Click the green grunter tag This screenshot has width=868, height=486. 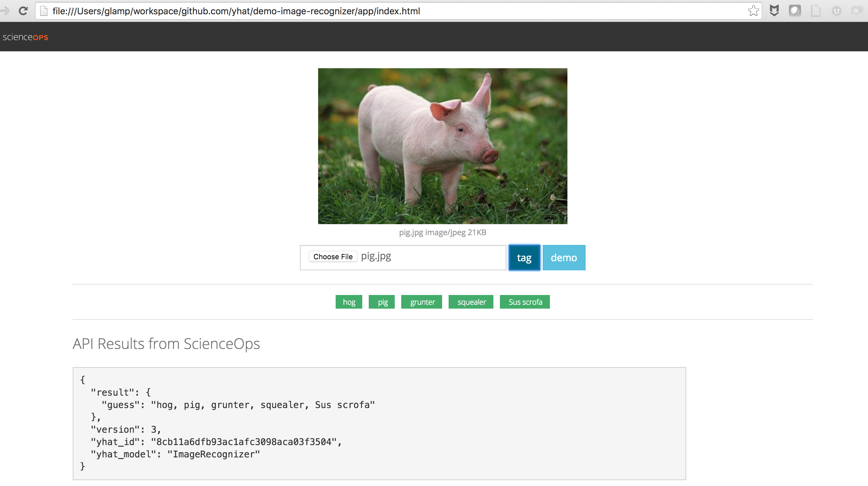pyautogui.click(x=422, y=302)
